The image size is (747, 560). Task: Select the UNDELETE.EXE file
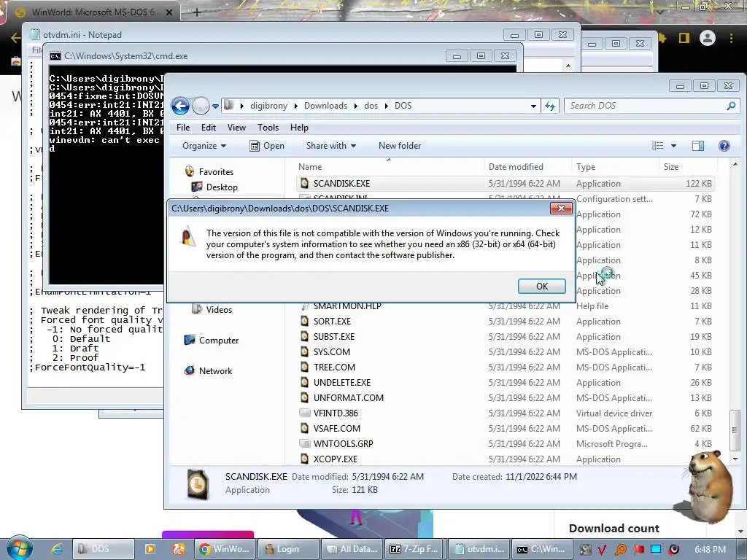pos(341,382)
